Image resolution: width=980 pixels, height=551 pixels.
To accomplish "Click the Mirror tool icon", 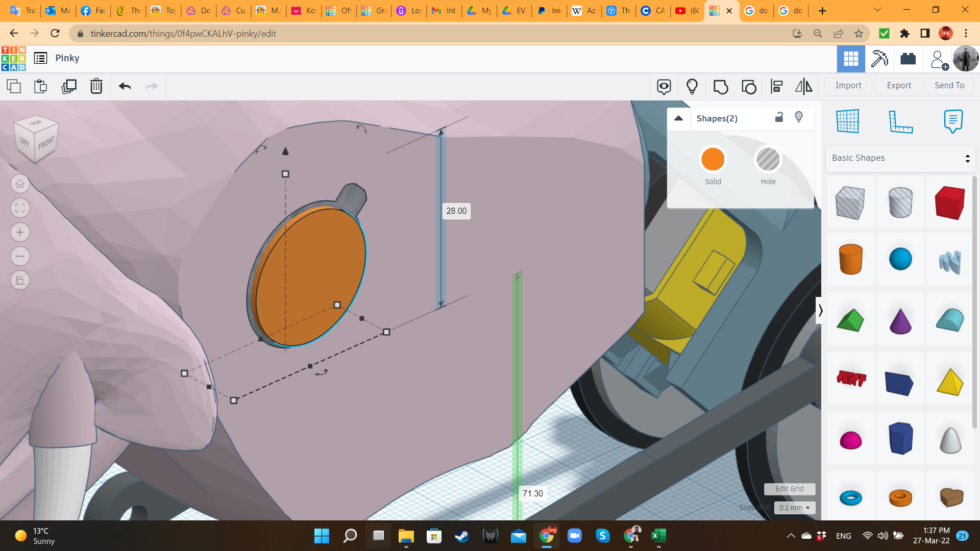I will pyautogui.click(x=803, y=87).
